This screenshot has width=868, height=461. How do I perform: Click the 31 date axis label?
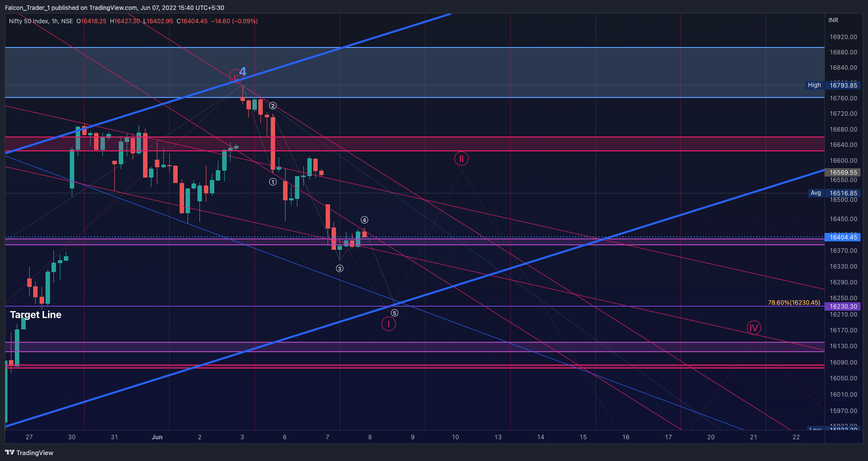(x=114, y=437)
